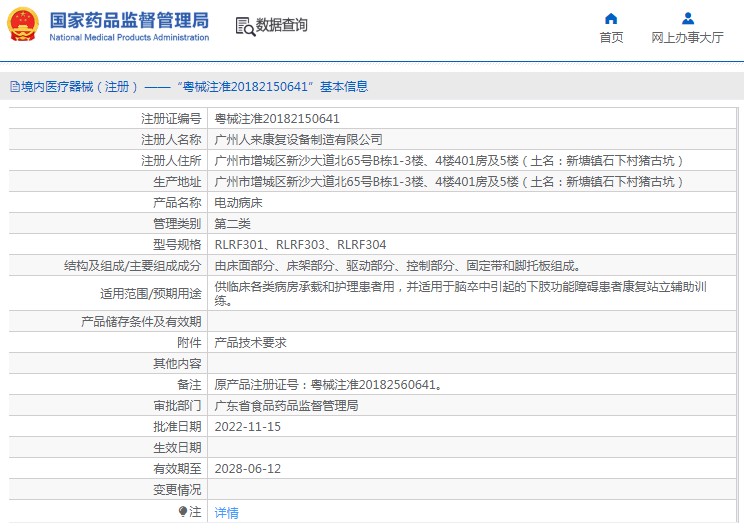Click the 国家药品监督管理局 title
Viewport: 744px width, 529px height.
coord(129,20)
